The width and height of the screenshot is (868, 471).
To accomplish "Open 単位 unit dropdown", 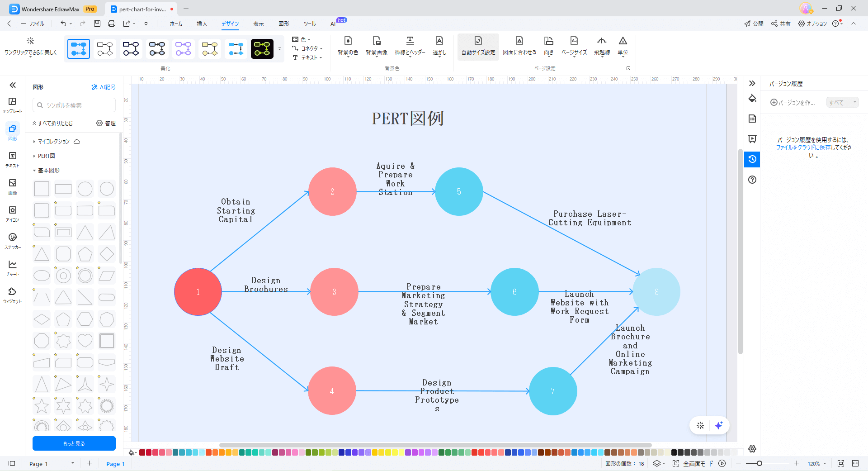I will click(623, 46).
